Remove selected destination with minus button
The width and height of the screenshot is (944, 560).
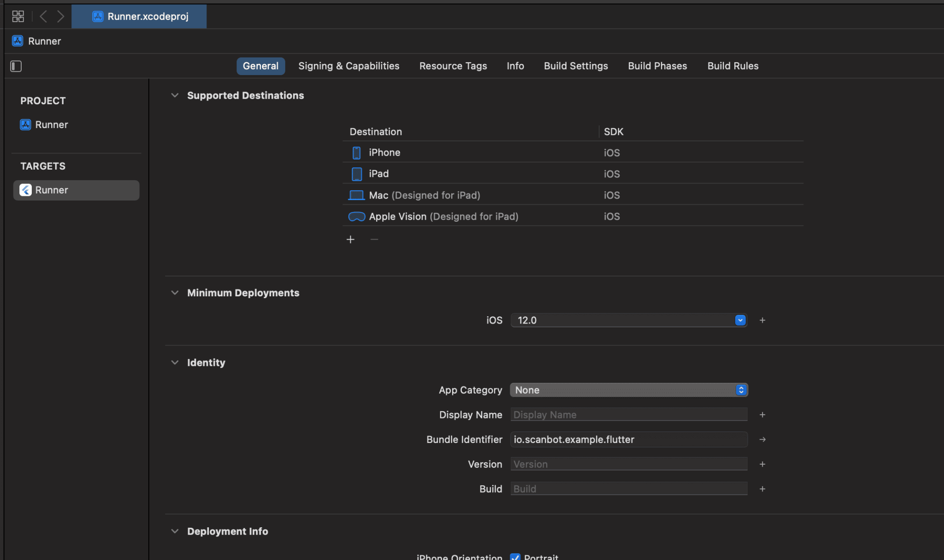373,239
